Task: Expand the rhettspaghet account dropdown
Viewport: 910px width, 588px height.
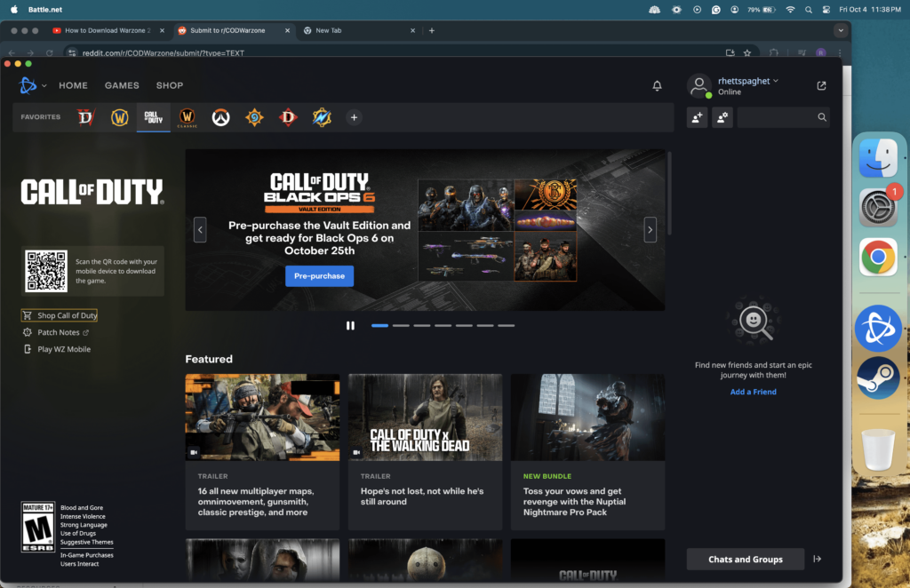Action: coord(748,81)
